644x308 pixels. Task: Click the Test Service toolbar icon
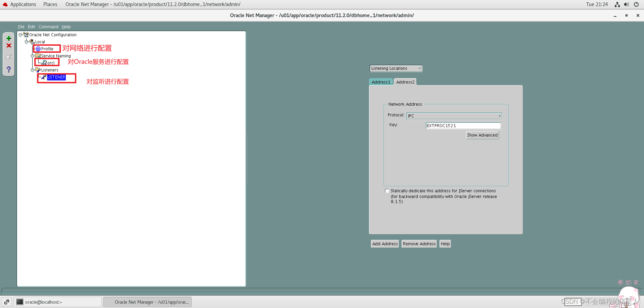(x=9, y=57)
